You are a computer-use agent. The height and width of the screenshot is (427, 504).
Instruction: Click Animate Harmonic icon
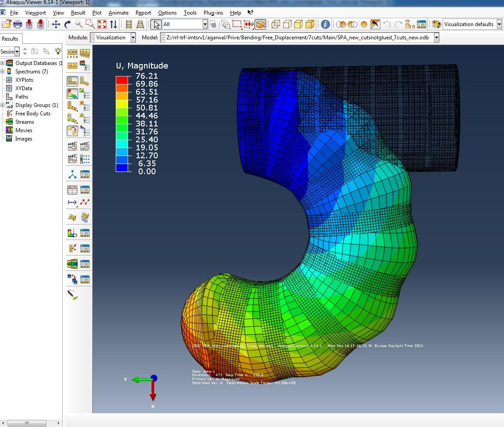[x=72, y=159]
